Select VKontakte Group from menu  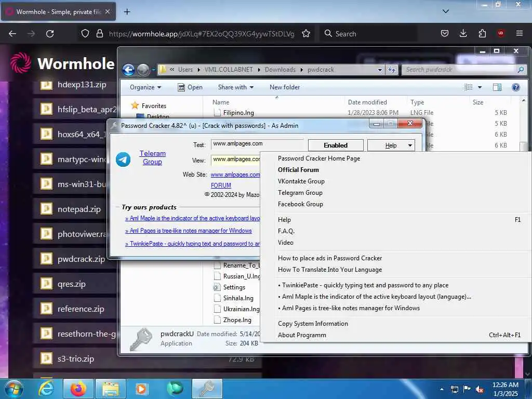(301, 181)
